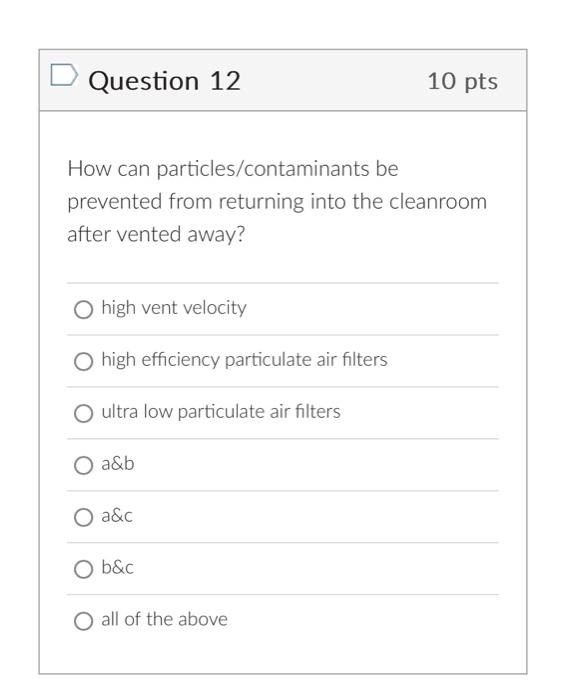
Task: Mark the 'a&c' radio button
Action: [x=83, y=517]
